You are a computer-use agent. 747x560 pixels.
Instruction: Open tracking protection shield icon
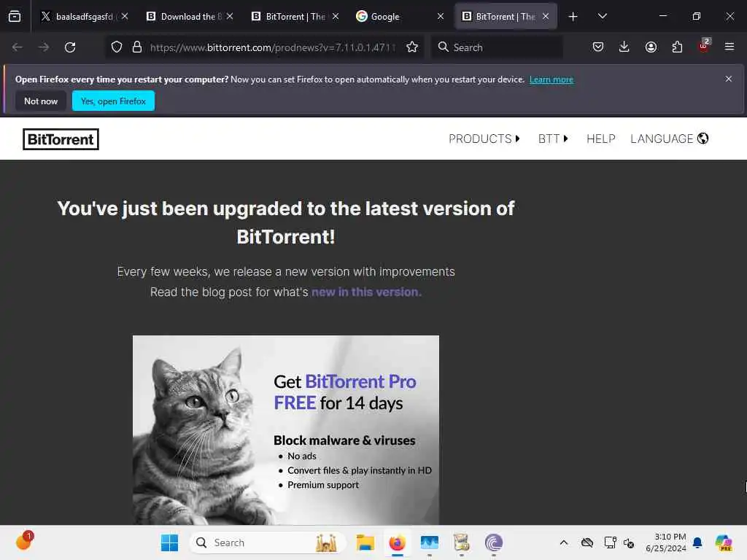click(117, 47)
